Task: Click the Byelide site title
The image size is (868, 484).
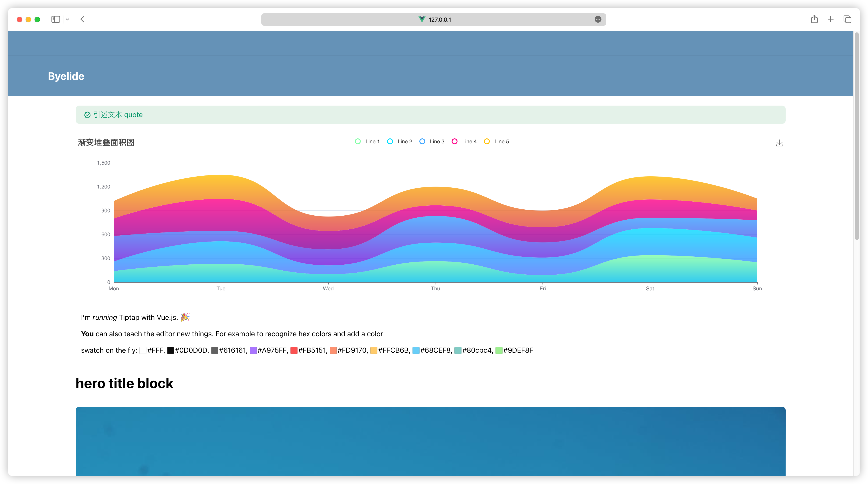Action: [66, 76]
